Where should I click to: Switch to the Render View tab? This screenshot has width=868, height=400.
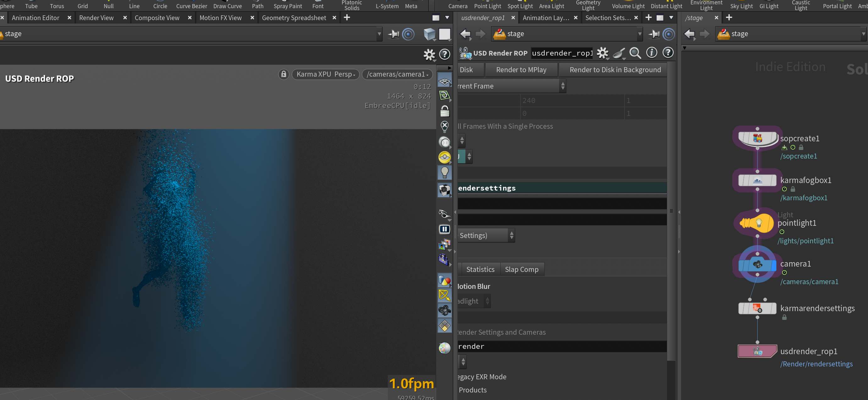[96, 18]
